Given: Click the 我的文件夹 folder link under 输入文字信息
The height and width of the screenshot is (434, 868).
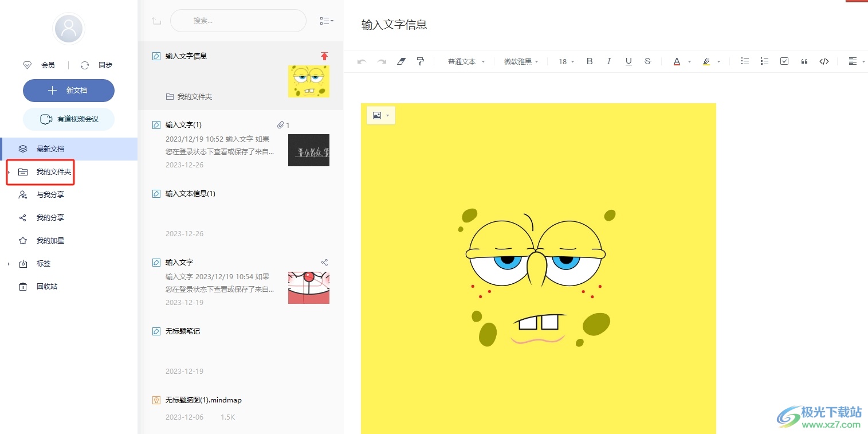Looking at the screenshot, I should pyautogui.click(x=189, y=97).
